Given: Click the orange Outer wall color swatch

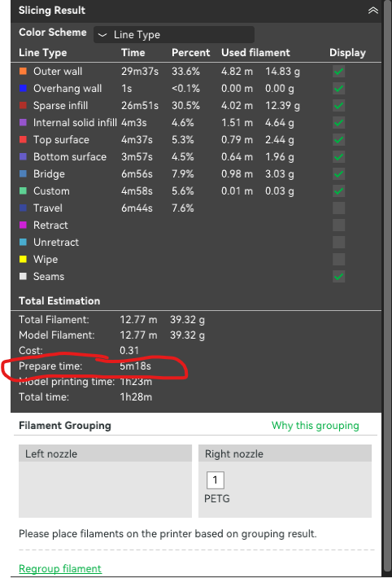Looking at the screenshot, I should coord(24,71).
